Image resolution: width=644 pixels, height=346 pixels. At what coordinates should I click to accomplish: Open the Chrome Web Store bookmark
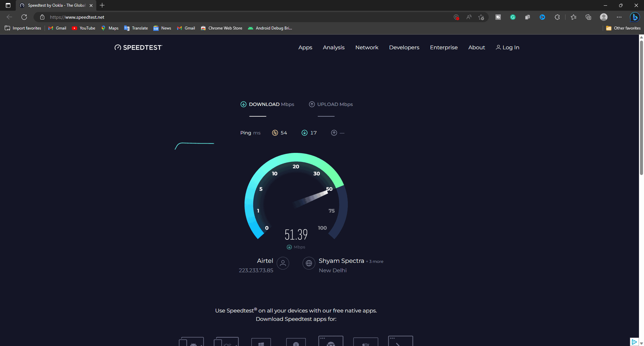221,28
